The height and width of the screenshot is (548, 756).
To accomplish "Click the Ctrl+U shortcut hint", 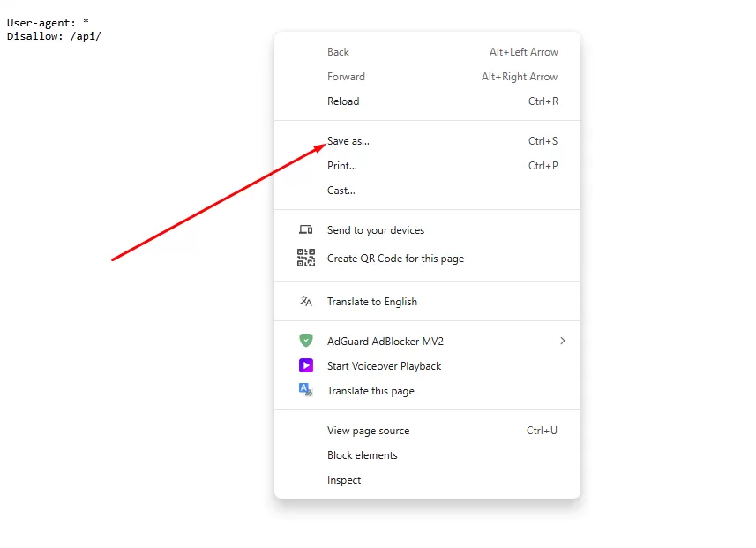I will coord(542,431).
